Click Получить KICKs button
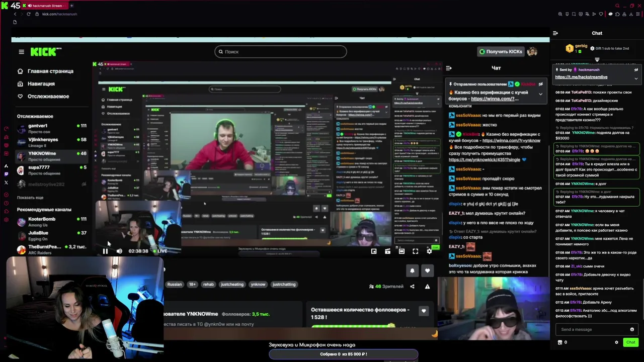644x362 pixels. [x=501, y=51]
